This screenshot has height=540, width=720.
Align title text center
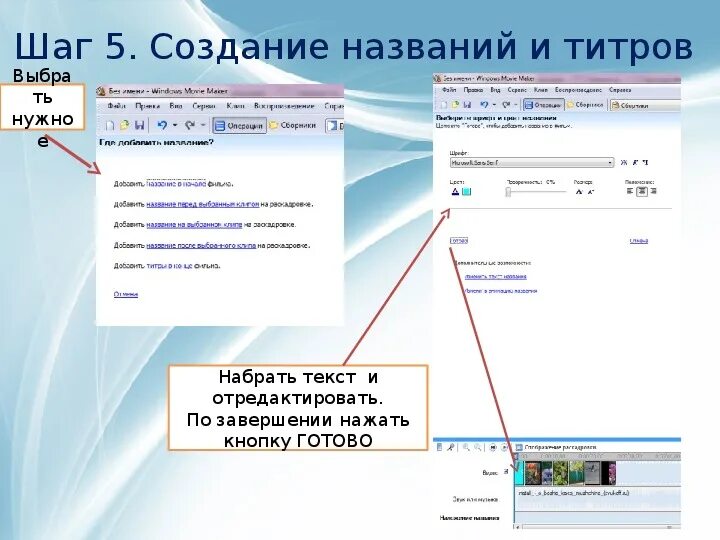point(641,191)
